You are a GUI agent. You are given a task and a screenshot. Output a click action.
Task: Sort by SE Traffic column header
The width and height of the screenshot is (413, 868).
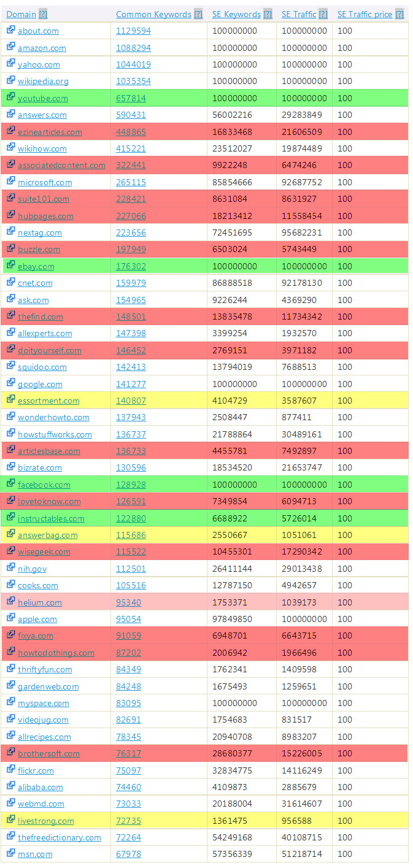coord(299,14)
